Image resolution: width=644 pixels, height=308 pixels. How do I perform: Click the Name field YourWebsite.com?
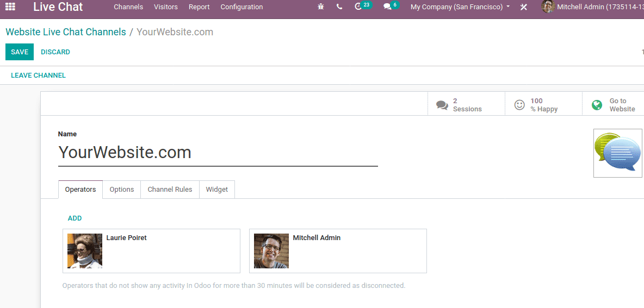click(218, 152)
